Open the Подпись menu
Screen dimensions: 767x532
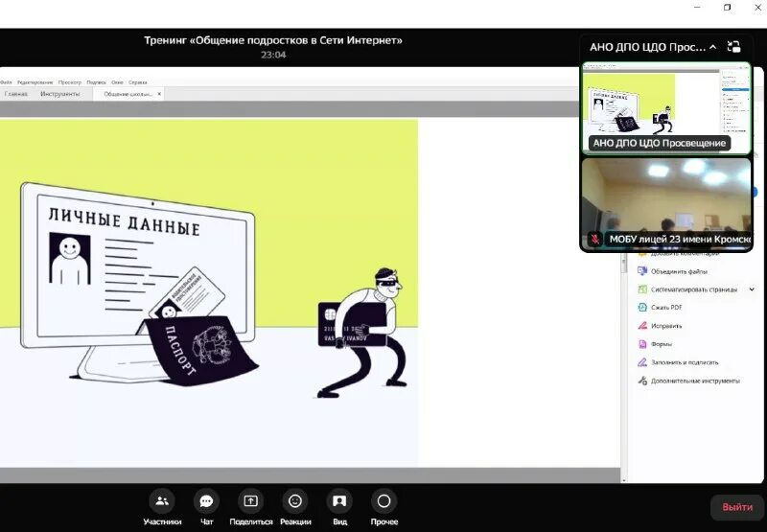(97, 82)
